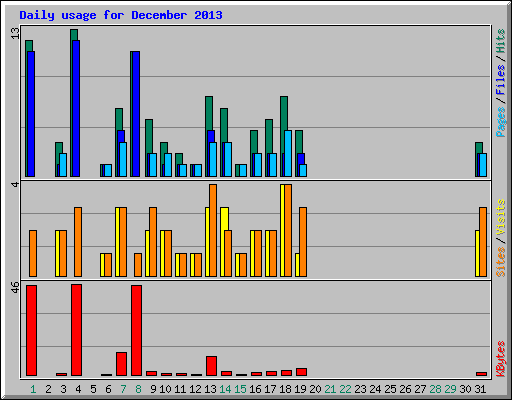Click day 17 on the x-axis
512x400 pixels.
[270, 389]
